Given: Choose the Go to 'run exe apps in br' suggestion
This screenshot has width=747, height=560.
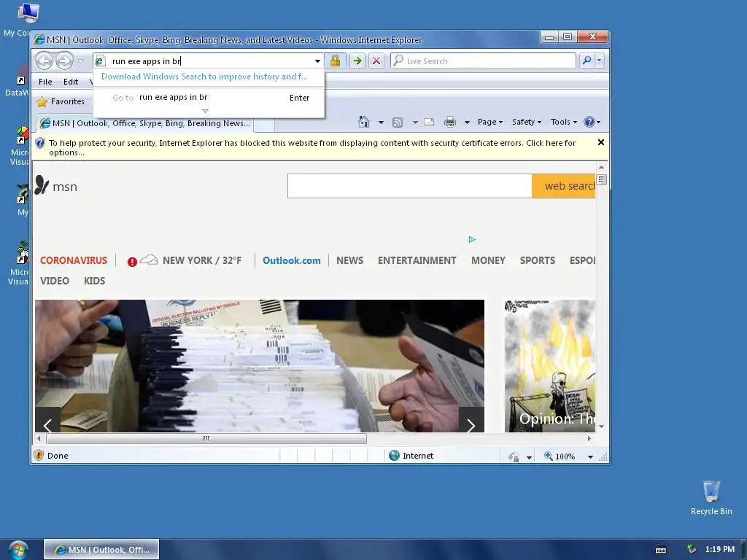Looking at the screenshot, I should (209, 97).
